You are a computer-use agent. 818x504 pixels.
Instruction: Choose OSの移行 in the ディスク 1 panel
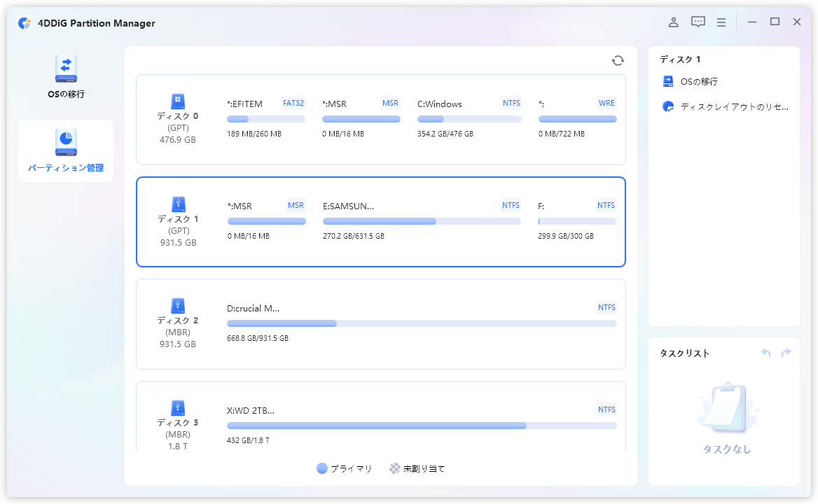[x=699, y=82]
